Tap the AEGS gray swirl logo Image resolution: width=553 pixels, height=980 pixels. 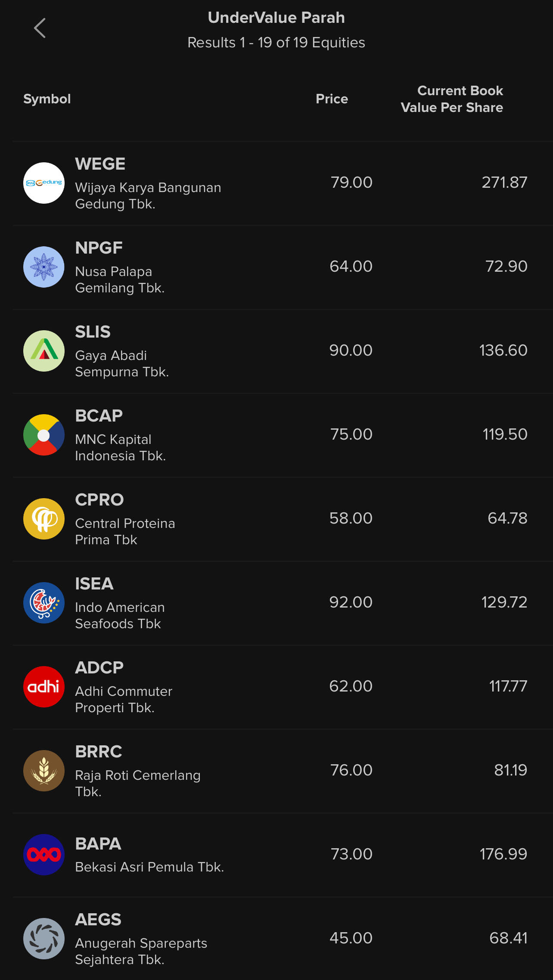[44, 939]
